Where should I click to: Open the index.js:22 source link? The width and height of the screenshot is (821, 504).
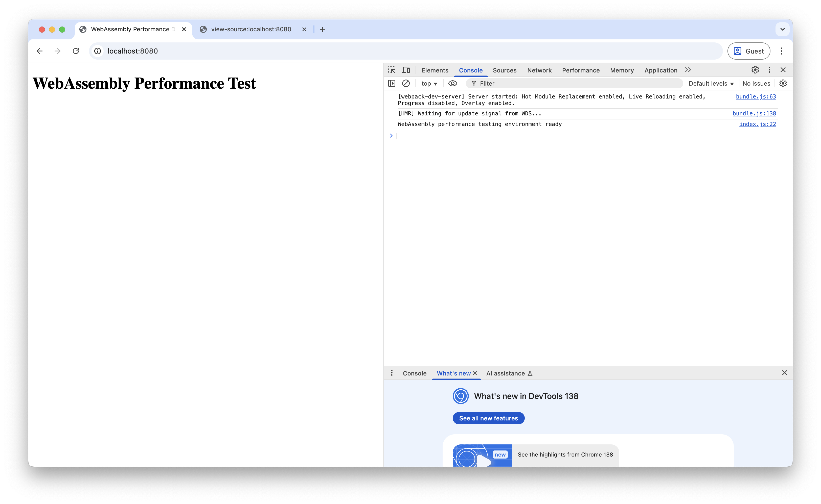click(x=757, y=124)
